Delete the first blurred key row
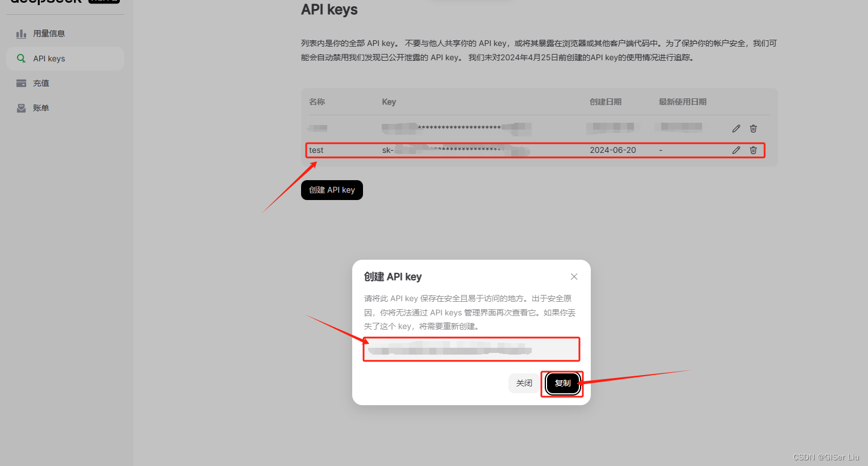The image size is (868, 466). (753, 128)
